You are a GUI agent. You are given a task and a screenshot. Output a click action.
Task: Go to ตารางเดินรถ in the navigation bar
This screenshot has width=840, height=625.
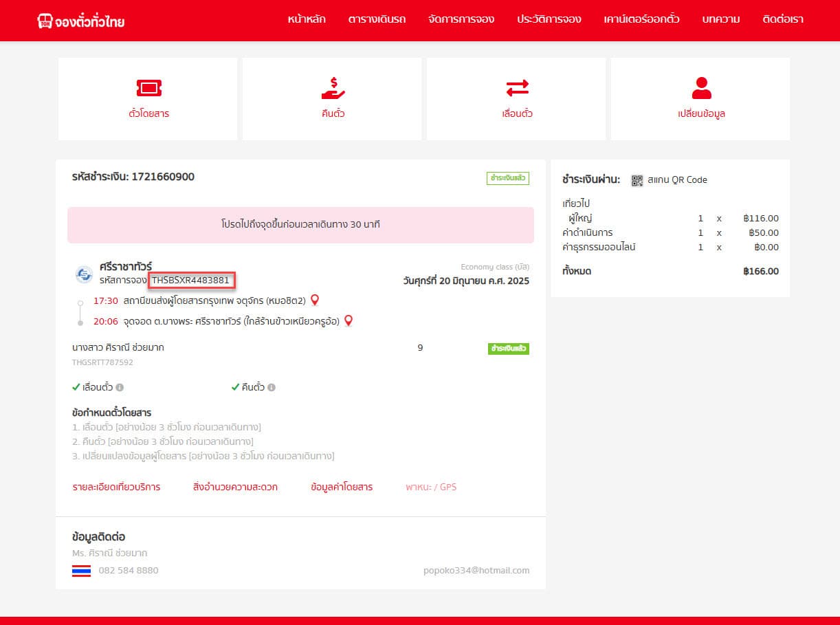(x=377, y=19)
